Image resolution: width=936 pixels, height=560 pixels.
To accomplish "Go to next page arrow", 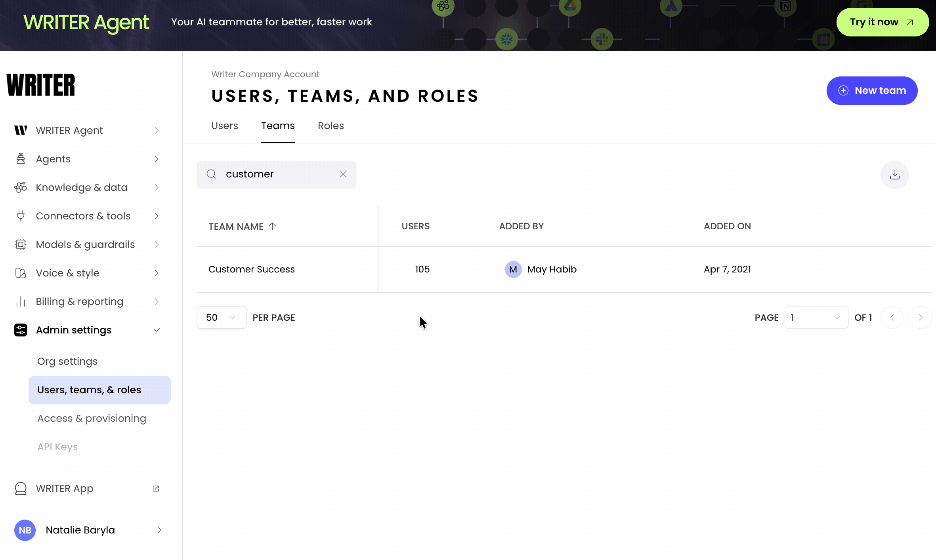I will click(920, 317).
